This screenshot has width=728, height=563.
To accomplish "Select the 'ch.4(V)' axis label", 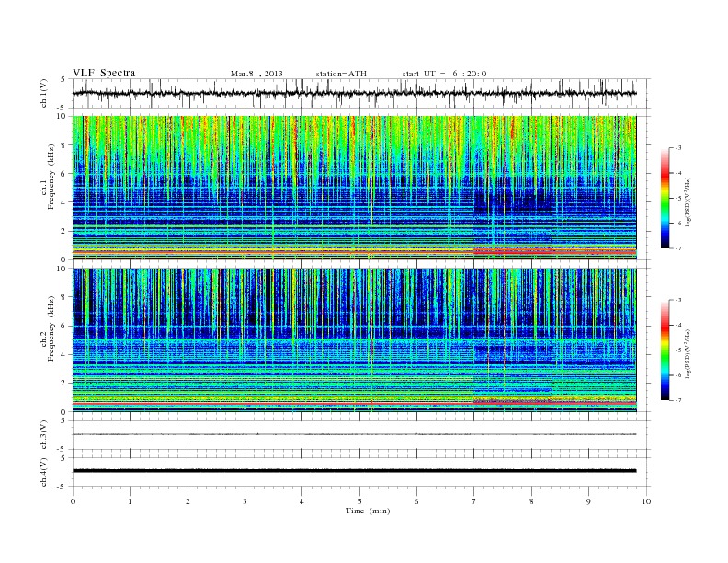I will 44,472.
